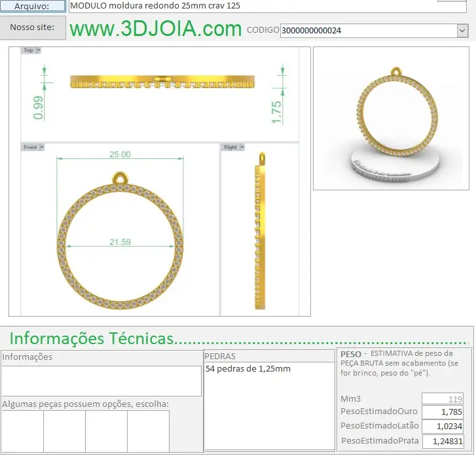The height and width of the screenshot is (456, 476).
Task: Click the Front viewport label
Action: pyautogui.click(x=30, y=147)
